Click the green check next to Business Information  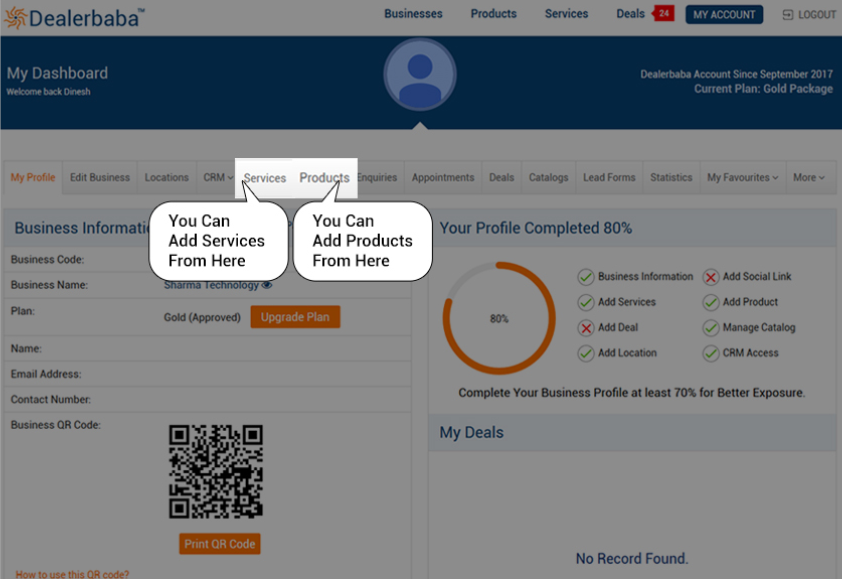(586, 277)
